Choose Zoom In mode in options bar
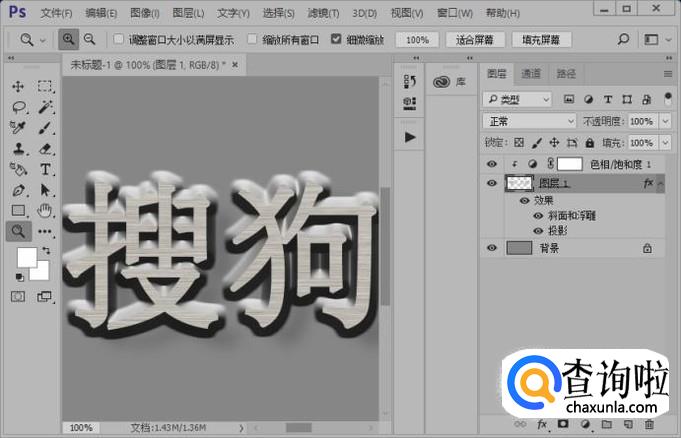Image resolution: width=681 pixels, height=438 pixels. tap(69, 40)
